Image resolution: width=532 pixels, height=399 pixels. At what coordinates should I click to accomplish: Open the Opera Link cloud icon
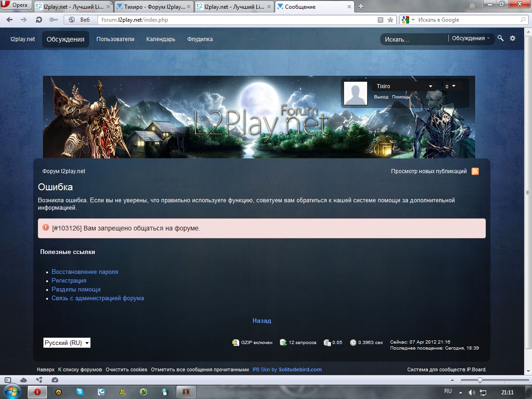(24, 380)
